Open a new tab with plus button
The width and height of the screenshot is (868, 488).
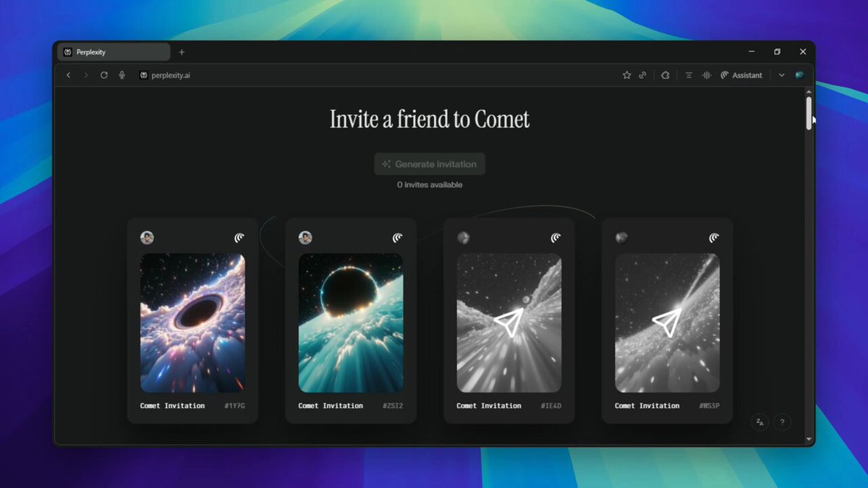tap(182, 52)
